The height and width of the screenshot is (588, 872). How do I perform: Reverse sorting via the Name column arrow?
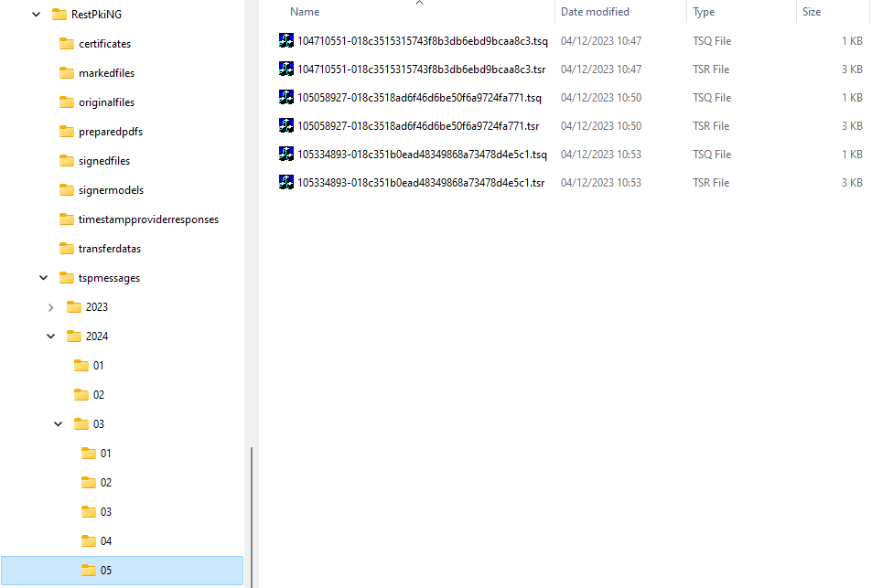pos(419,4)
